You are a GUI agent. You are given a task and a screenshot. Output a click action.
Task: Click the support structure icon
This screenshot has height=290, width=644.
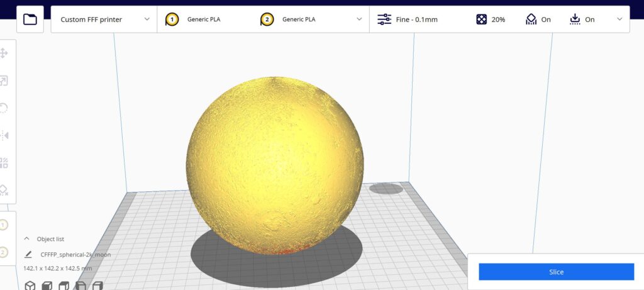coord(531,20)
